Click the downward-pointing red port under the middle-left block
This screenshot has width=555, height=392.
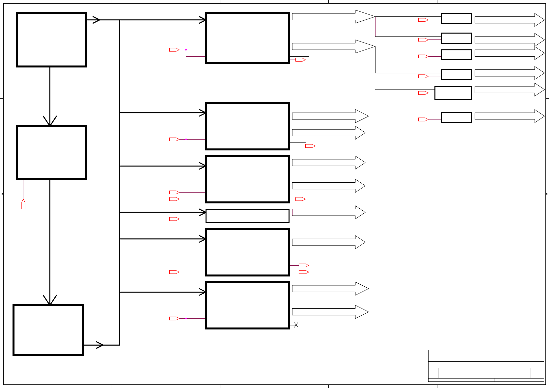pyautogui.click(x=23, y=204)
